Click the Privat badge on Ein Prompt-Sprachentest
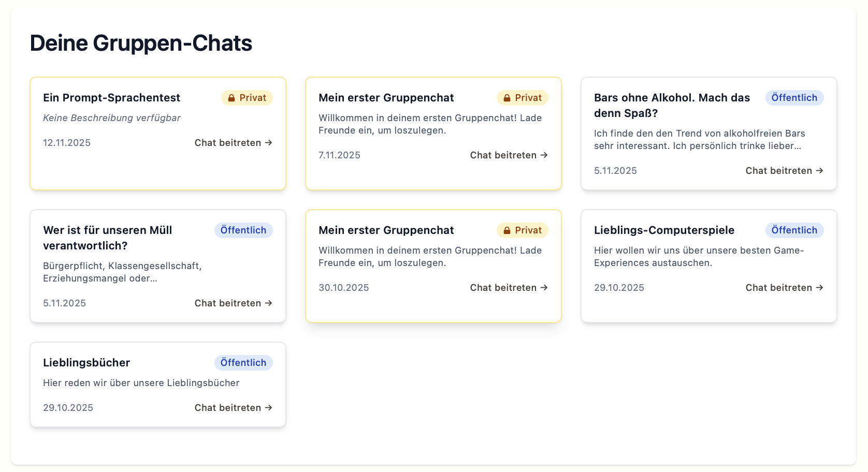This screenshot has height=472, width=868. tap(247, 97)
